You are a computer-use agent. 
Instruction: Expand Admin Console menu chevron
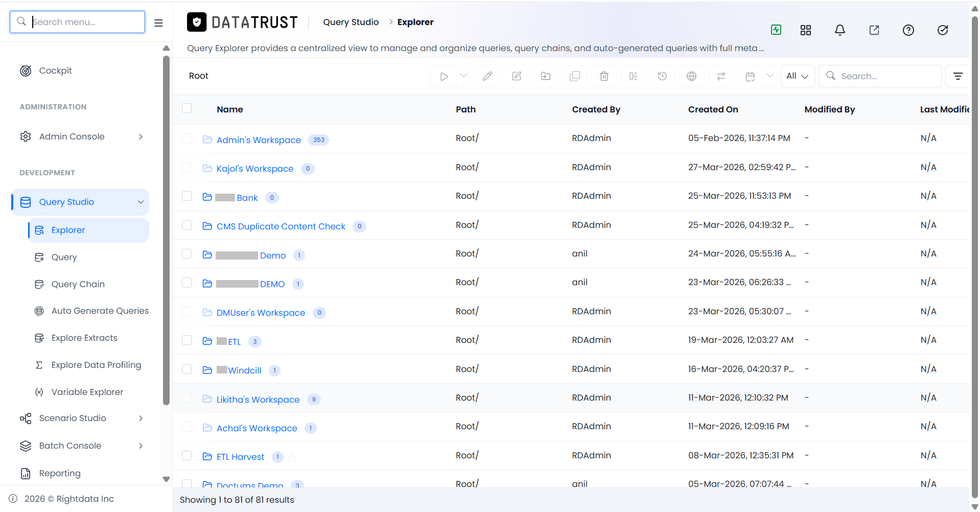141,136
